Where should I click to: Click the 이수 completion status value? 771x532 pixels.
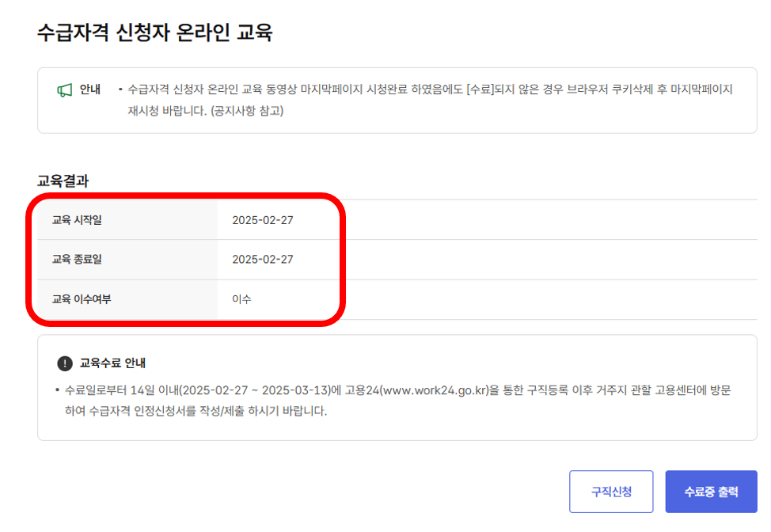[x=241, y=298]
